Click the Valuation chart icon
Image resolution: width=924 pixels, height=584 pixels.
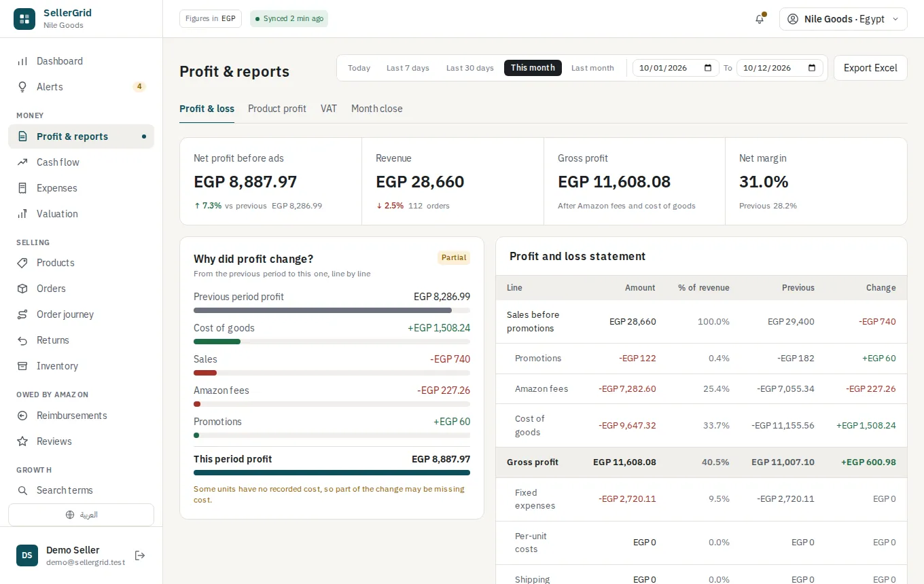22,214
